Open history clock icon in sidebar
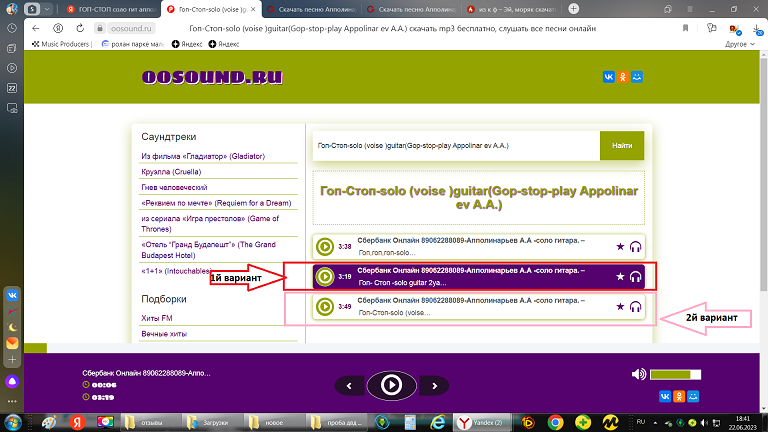The width and height of the screenshot is (768, 432). pyautogui.click(x=12, y=28)
